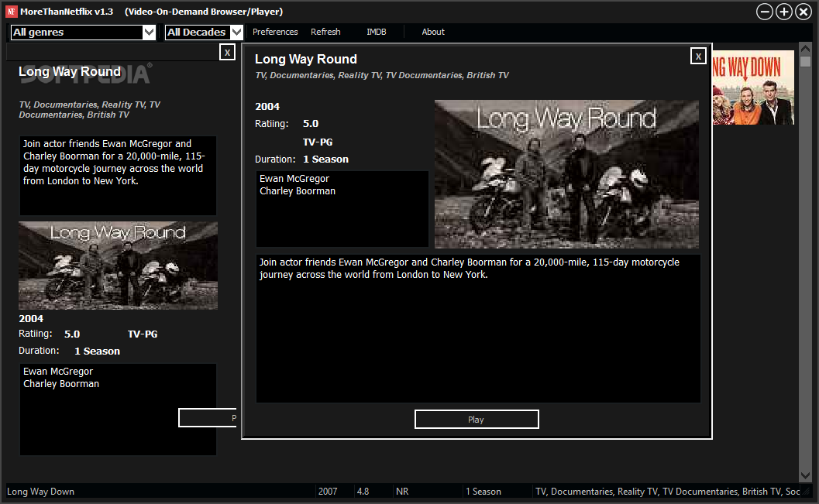Click 1 Season in the status bar
The width and height of the screenshot is (819, 504).
point(483,492)
